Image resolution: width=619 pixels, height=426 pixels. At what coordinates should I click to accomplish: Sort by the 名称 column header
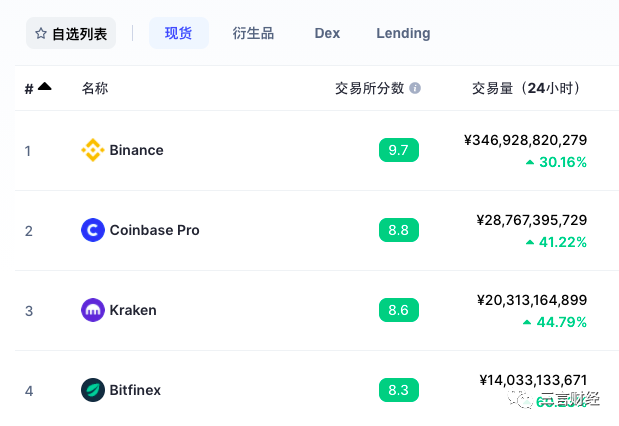tap(95, 88)
